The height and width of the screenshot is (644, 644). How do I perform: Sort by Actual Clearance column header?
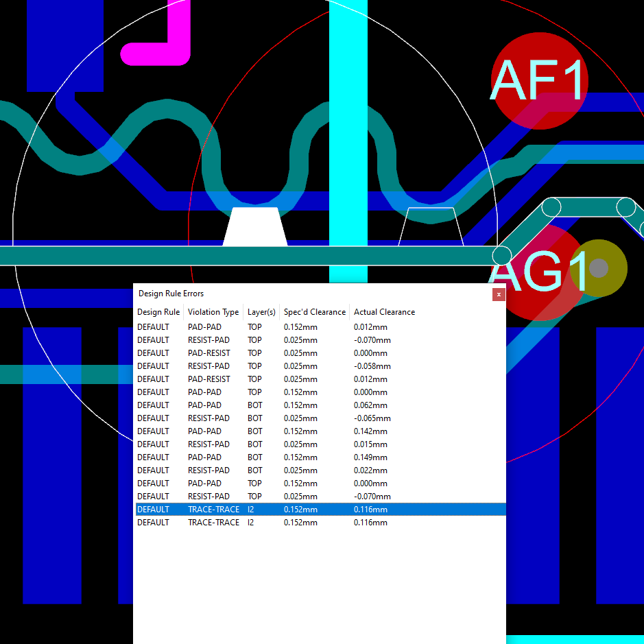coord(384,312)
